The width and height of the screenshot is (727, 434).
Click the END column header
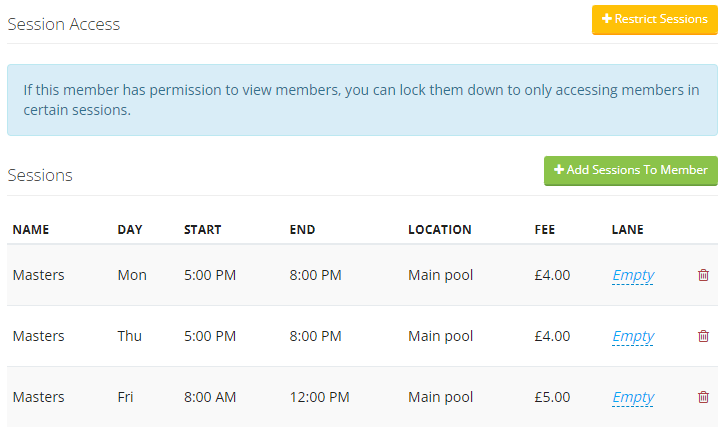302,230
